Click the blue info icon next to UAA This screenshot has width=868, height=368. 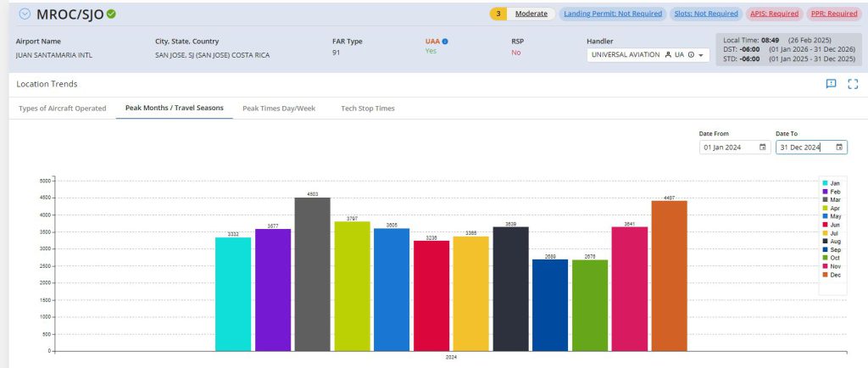445,41
